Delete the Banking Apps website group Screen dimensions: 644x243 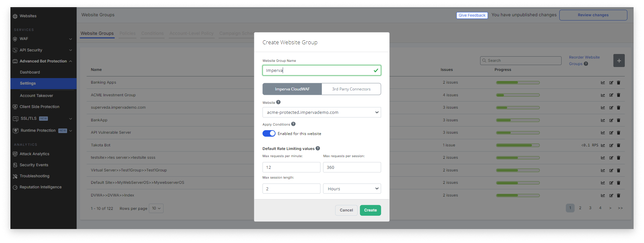pyautogui.click(x=619, y=83)
